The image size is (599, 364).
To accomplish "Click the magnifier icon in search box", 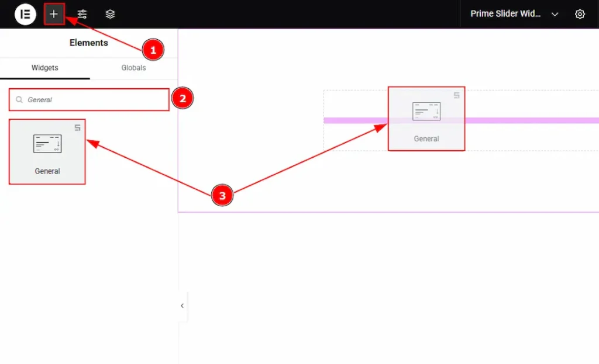I will (19, 100).
